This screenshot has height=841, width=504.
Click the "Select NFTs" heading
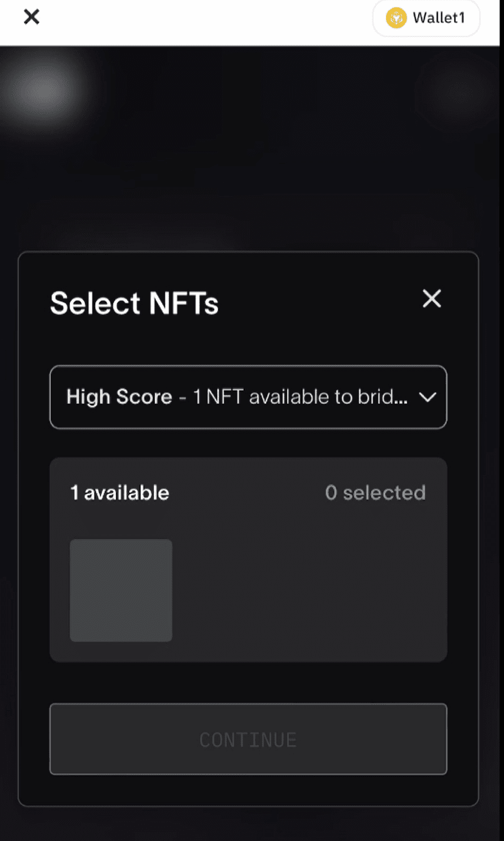coord(134,303)
